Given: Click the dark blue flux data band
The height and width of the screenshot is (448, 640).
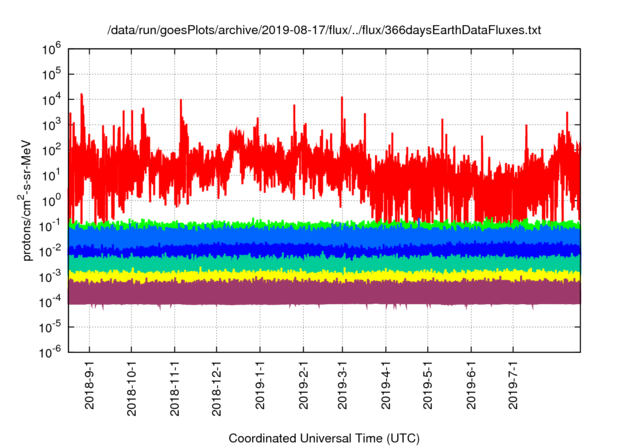Looking at the screenshot, I should pyautogui.click(x=324, y=250).
